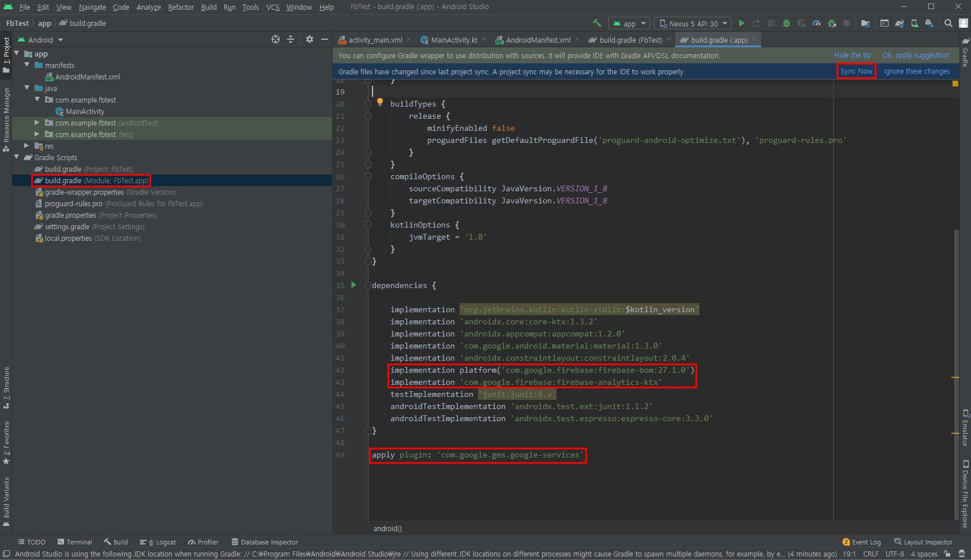Viewport: 971px width, 560px height.
Task: Click the CRLF line separator status entry
Action: 871,554
